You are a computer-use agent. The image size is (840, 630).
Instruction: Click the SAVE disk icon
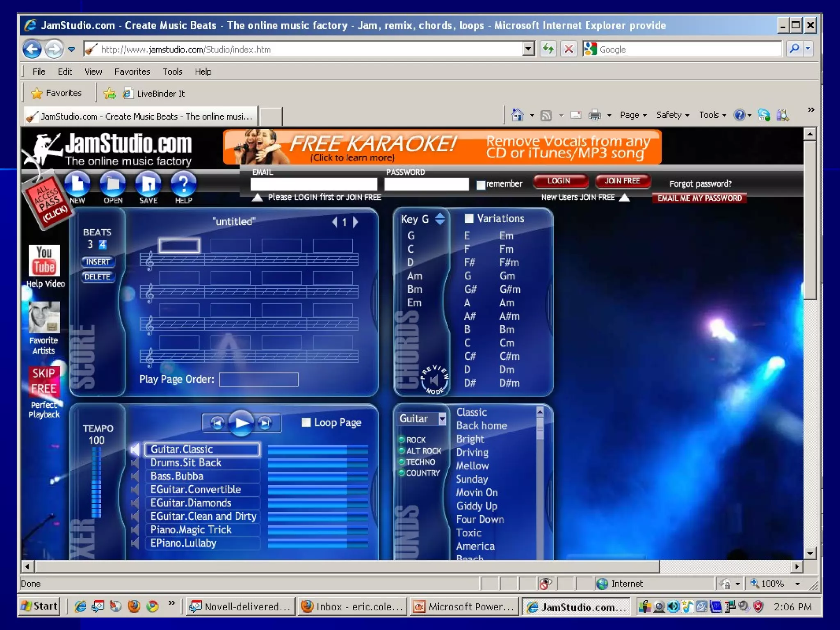(148, 184)
